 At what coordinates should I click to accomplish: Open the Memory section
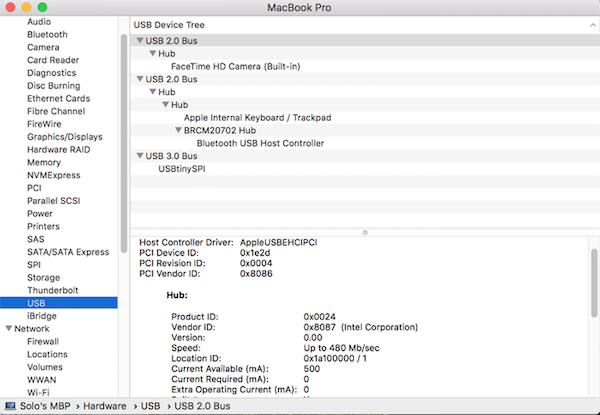(x=44, y=163)
